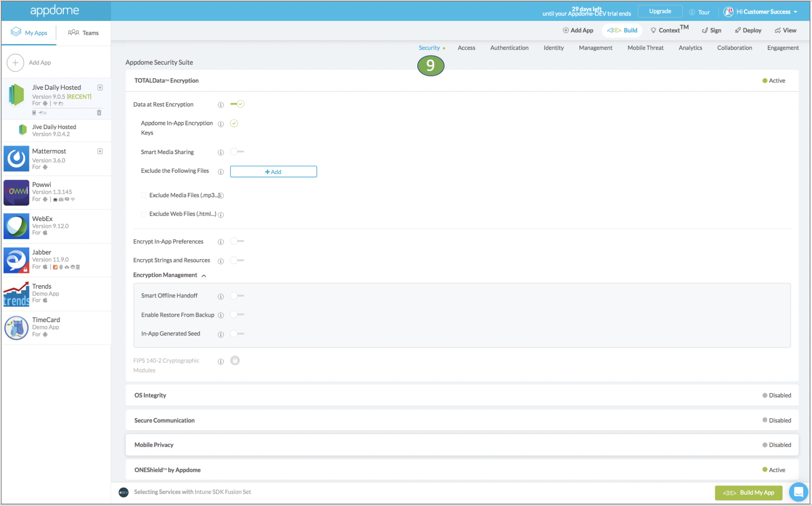
Task: Enable Encrypt In-App Preferences
Action: click(237, 241)
